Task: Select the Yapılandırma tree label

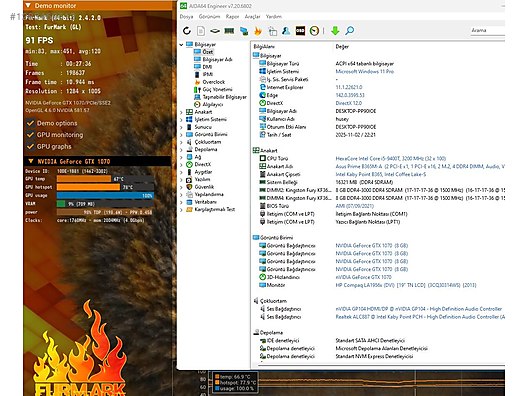Action: tap(209, 194)
